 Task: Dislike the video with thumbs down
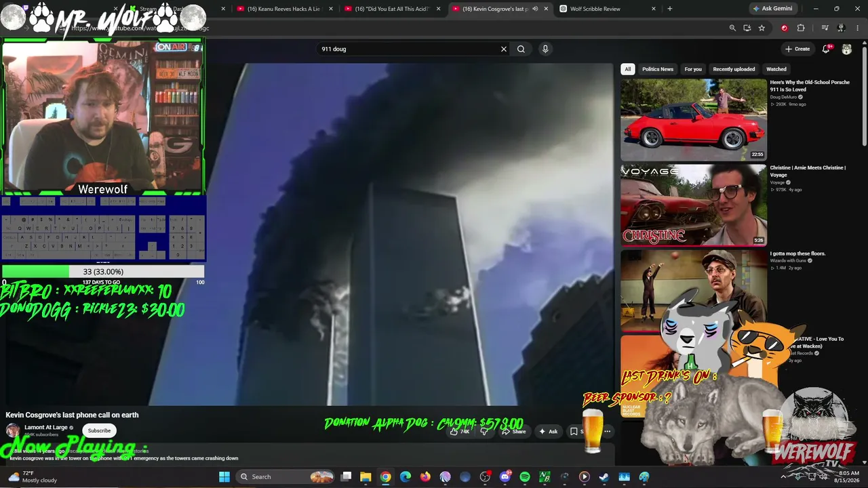484,431
